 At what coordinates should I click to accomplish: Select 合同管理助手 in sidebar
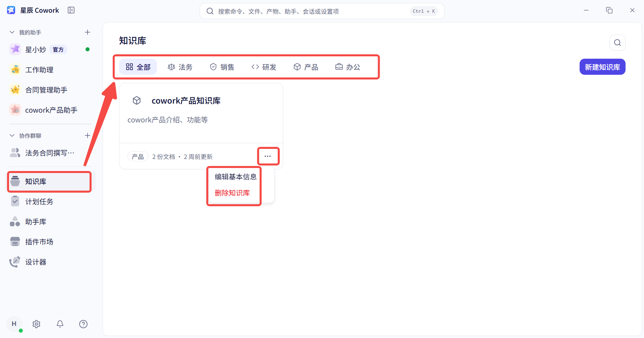tap(50, 90)
